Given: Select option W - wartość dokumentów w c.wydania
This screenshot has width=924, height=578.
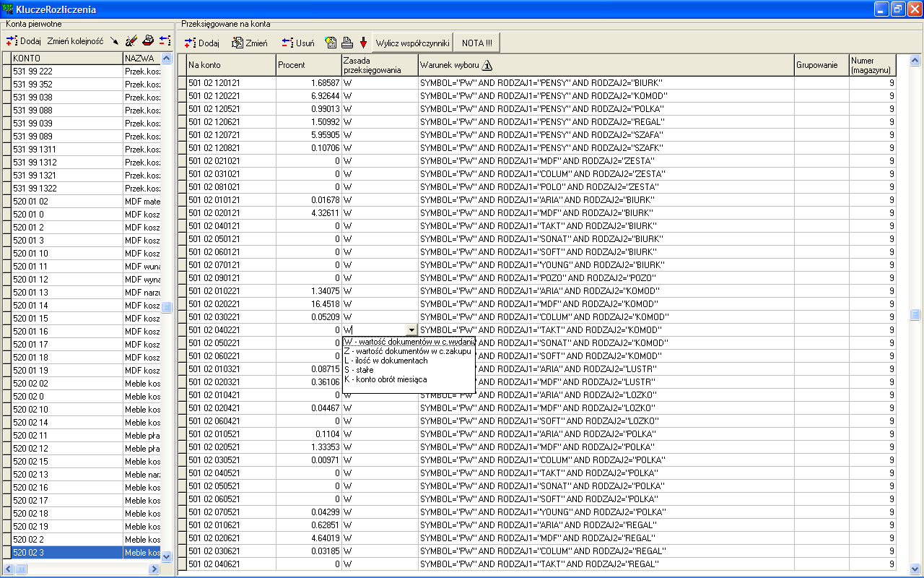Looking at the screenshot, I should pyautogui.click(x=409, y=341).
